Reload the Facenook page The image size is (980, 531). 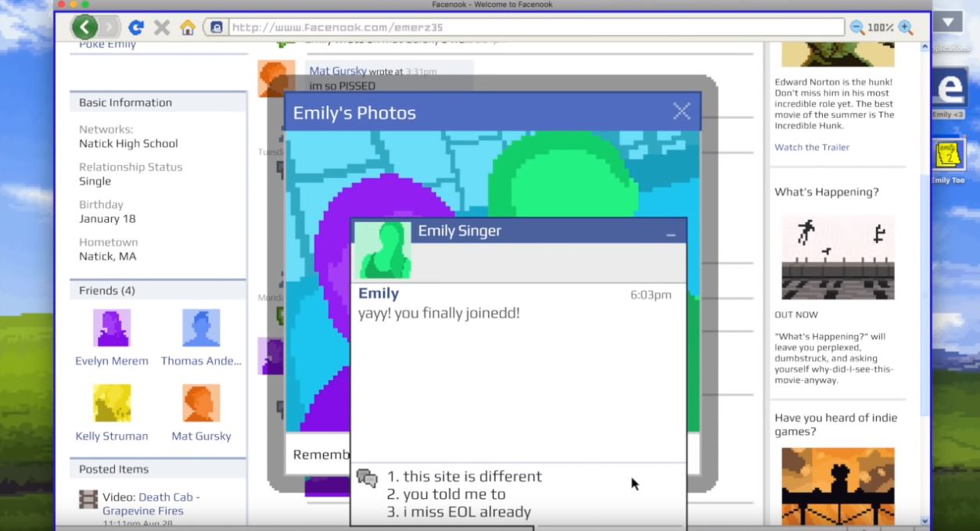click(136, 27)
